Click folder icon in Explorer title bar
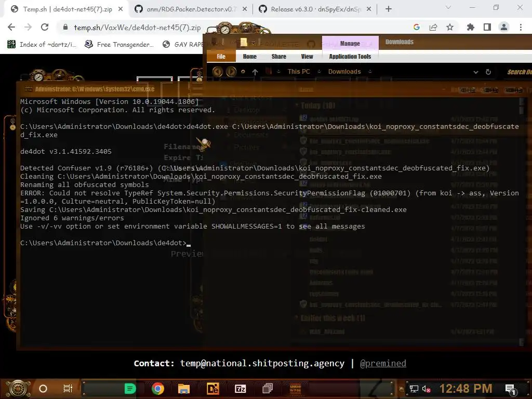 [x=244, y=43]
